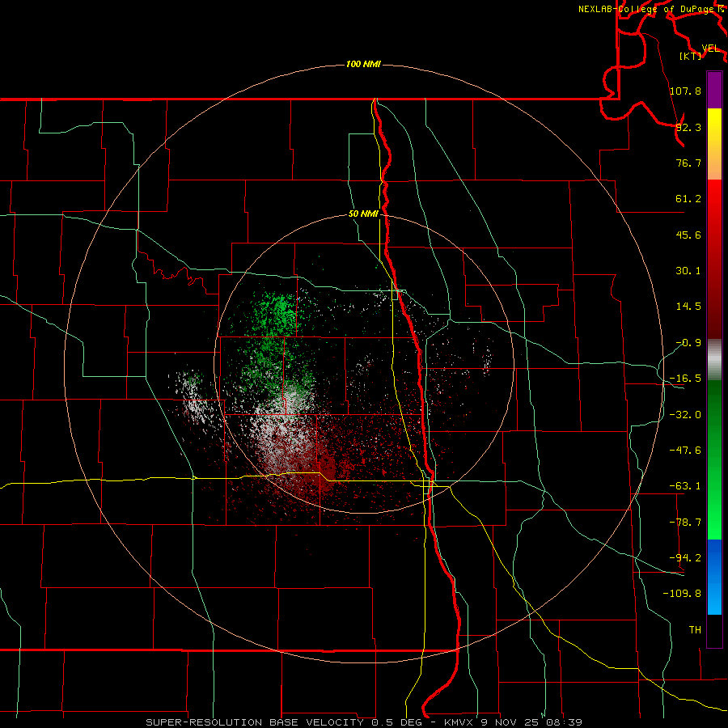The image size is (728, 728).
Task: Click the 14.5 velocity scale value
Action: point(688,307)
